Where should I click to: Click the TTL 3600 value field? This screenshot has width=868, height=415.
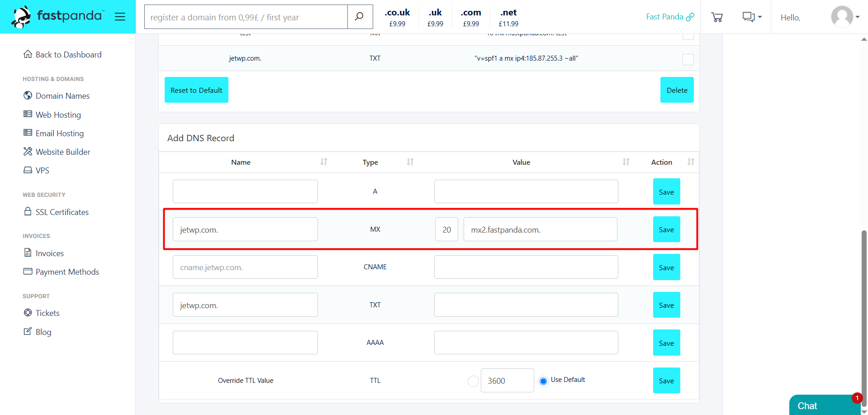coord(507,381)
